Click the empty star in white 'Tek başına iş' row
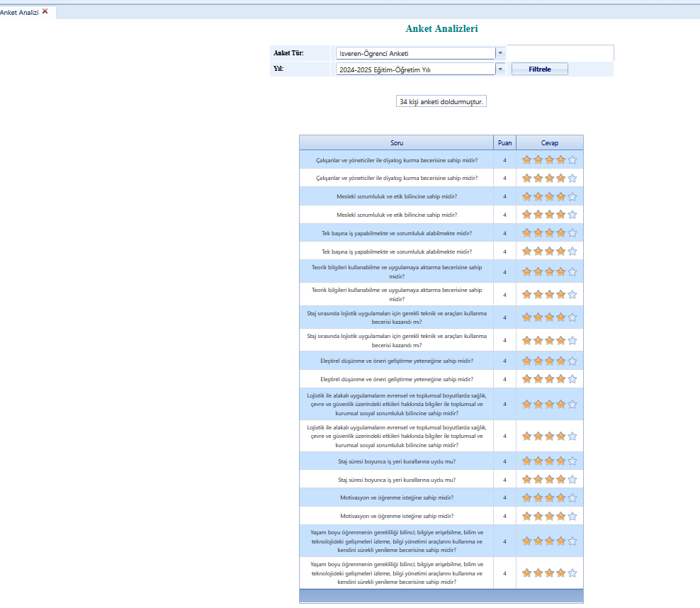This screenshot has height=608, width=700. [572, 252]
